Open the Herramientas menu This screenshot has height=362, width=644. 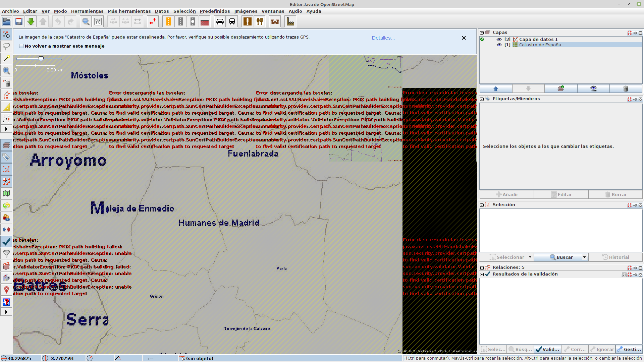[x=87, y=11]
